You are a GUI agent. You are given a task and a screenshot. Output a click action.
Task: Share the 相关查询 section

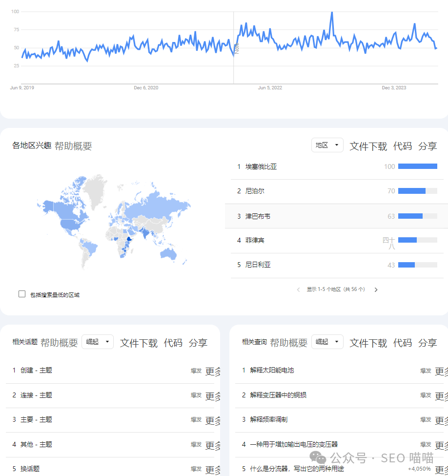(428, 343)
